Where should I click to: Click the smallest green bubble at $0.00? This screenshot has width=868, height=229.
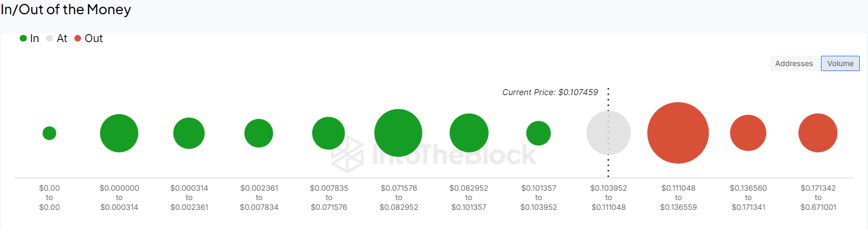[49, 133]
